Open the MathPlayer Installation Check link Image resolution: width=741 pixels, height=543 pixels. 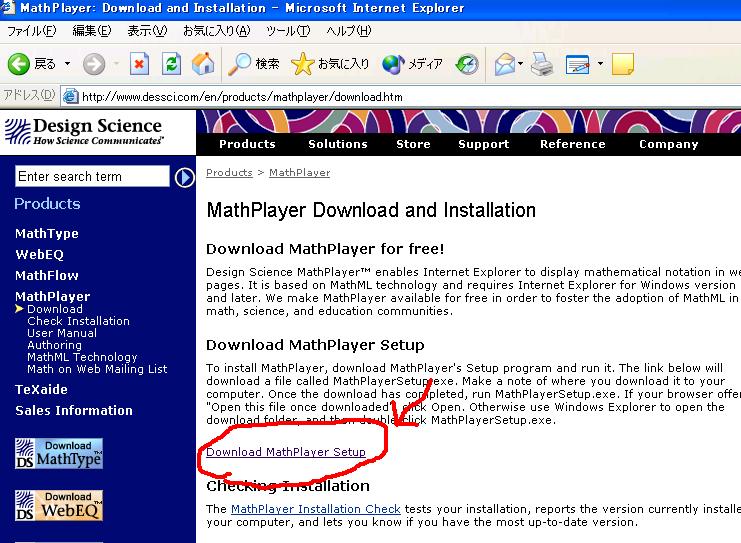click(x=316, y=509)
